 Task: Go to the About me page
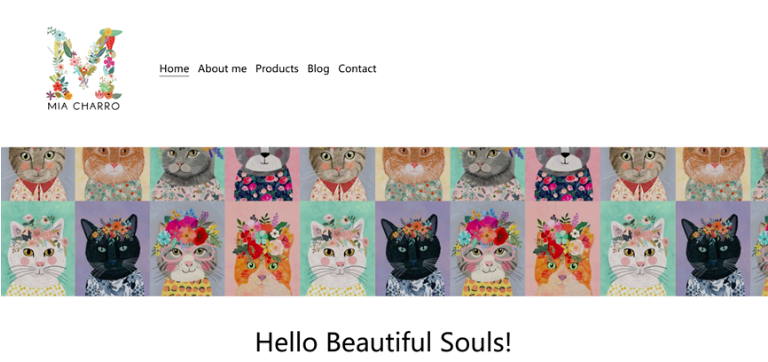point(222,69)
